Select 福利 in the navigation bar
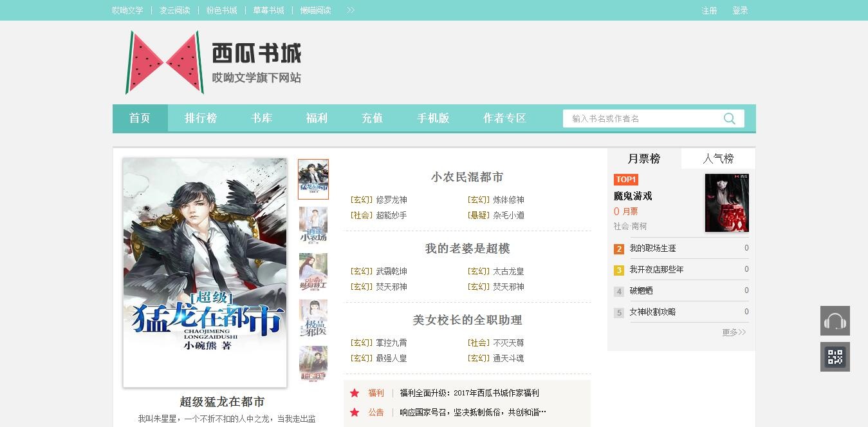868x427 pixels. click(317, 119)
